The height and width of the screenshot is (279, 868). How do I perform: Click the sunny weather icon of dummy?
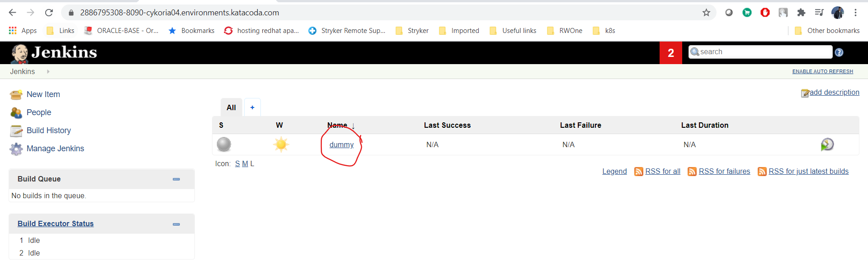[x=281, y=144]
